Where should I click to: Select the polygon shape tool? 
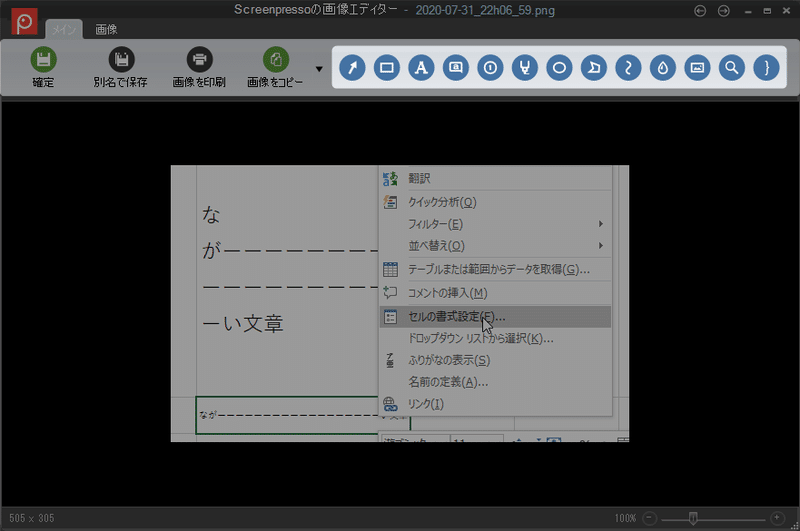pos(594,67)
